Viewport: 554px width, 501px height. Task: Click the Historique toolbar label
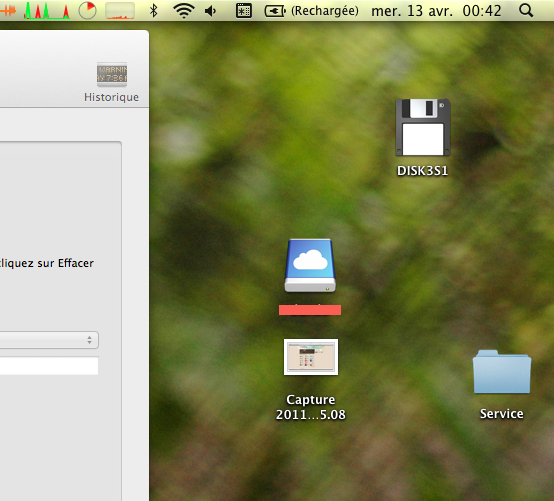tap(111, 97)
